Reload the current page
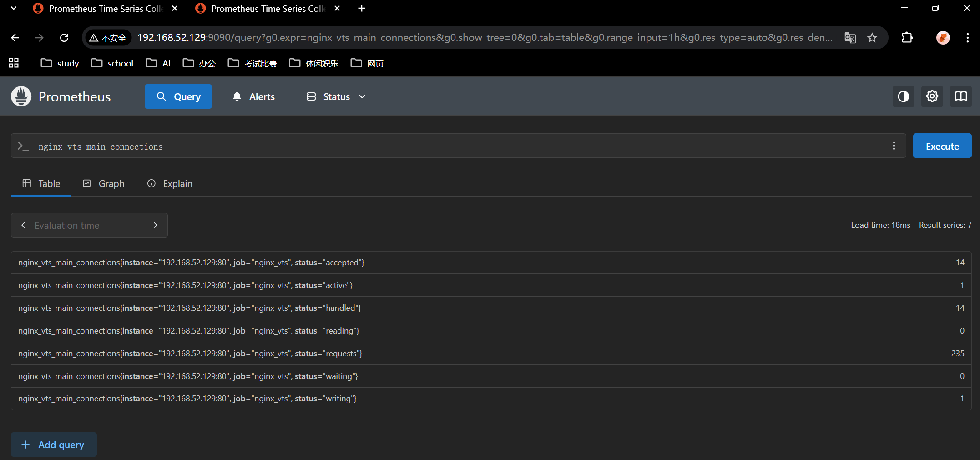This screenshot has width=980, height=460. coord(64,38)
